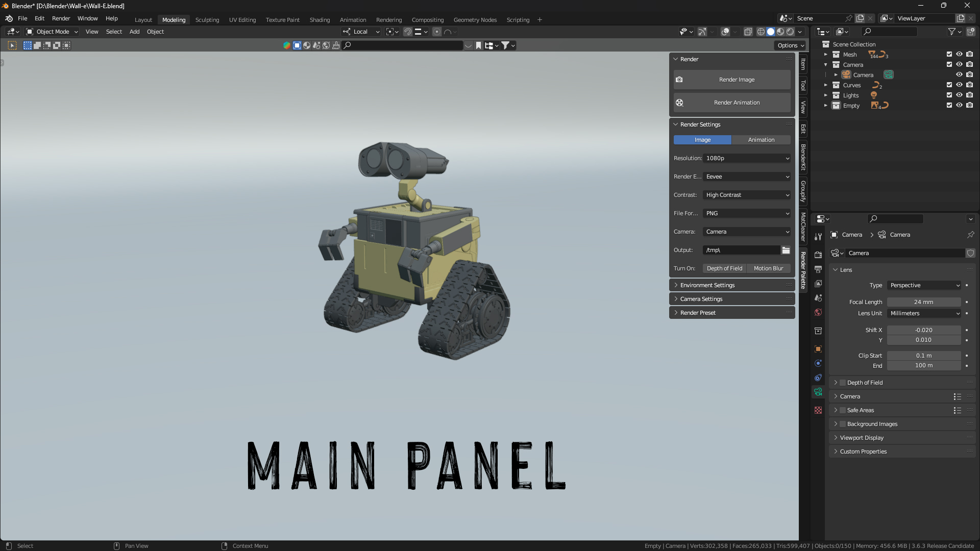Open the Texture properties tab icon
Image resolution: width=980 pixels, height=551 pixels.
[x=818, y=410]
